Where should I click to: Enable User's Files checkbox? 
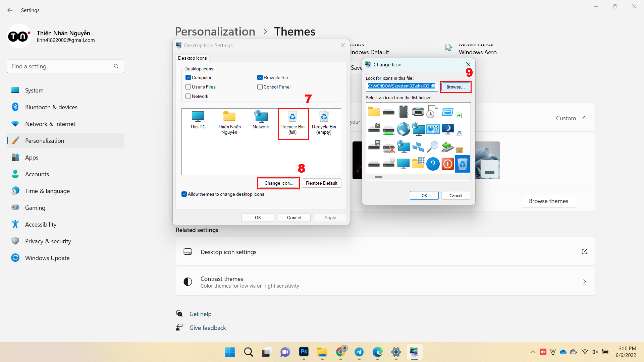[x=188, y=87]
